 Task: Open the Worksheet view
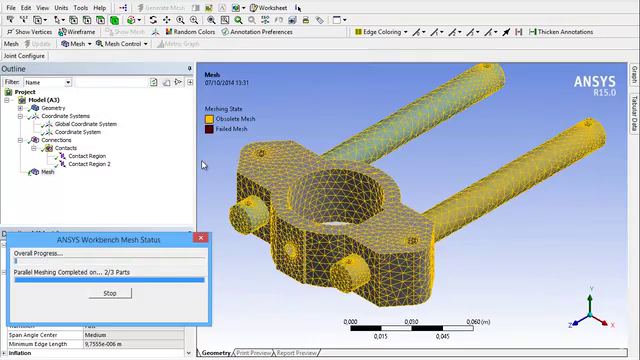[x=269, y=8]
